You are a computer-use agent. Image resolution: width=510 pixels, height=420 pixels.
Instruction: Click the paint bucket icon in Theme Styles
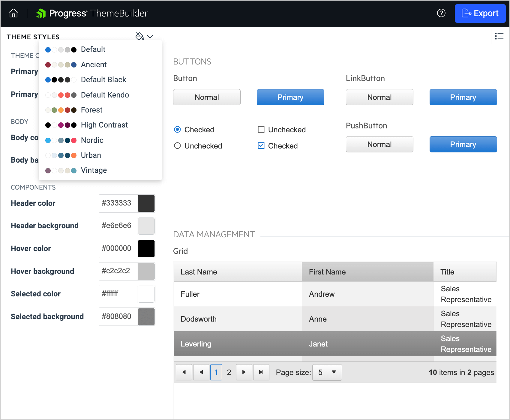coord(139,36)
